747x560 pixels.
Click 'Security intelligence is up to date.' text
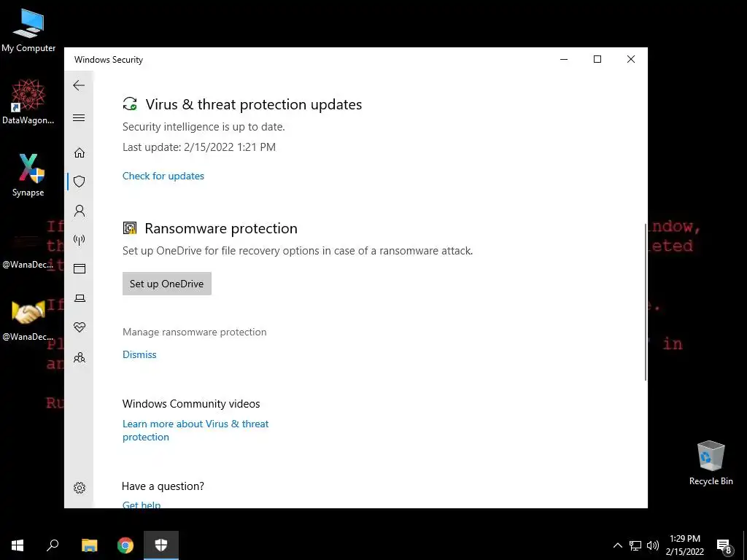pos(204,127)
